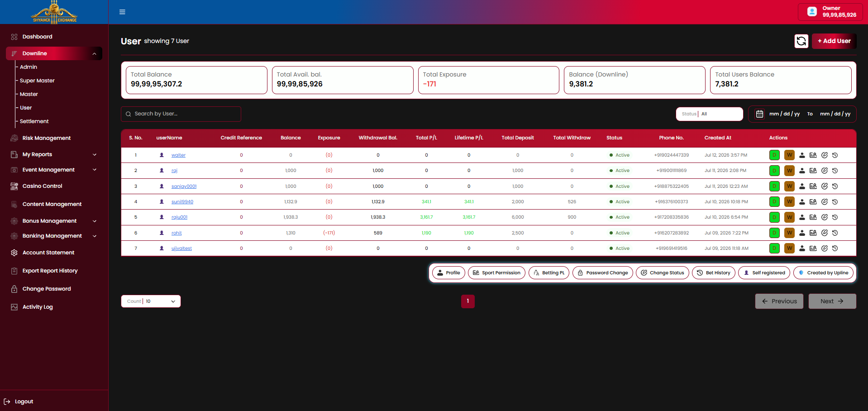This screenshot has height=411, width=868.
Task: Click the W withdraw button for raju001
Action: coord(789,217)
